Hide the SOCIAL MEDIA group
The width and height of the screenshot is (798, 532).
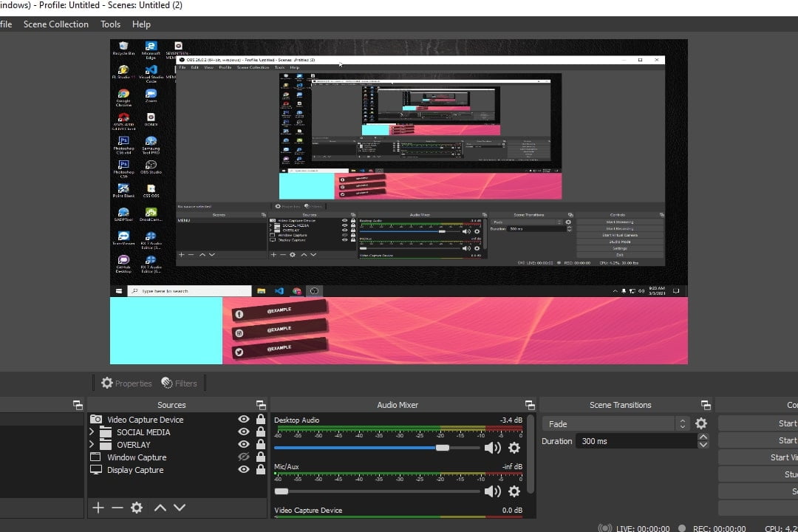pos(244,432)
